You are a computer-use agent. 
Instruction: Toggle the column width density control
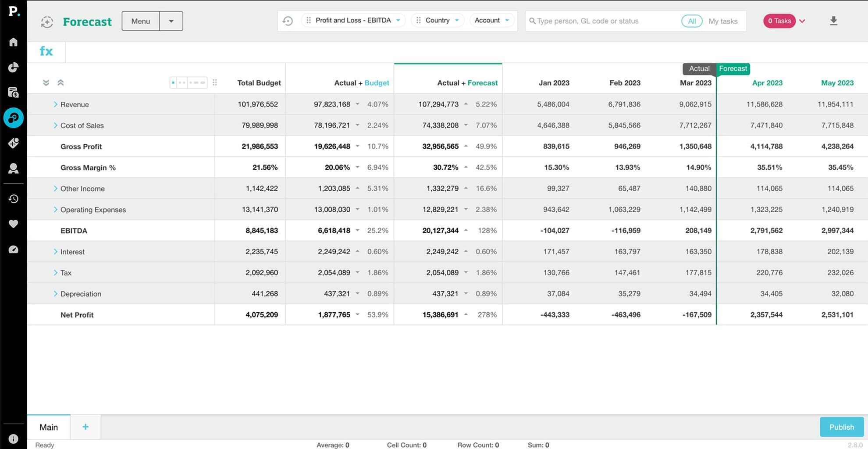[188, 82]
